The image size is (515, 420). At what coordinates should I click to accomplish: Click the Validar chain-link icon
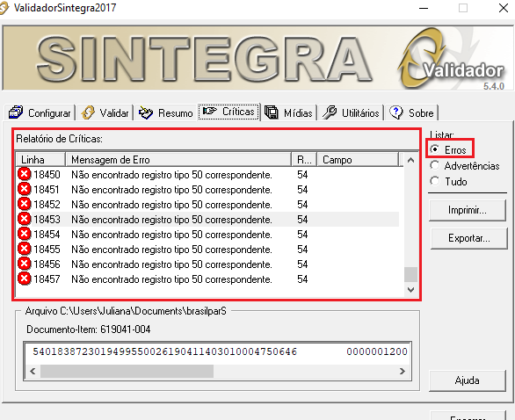(88, 112)
